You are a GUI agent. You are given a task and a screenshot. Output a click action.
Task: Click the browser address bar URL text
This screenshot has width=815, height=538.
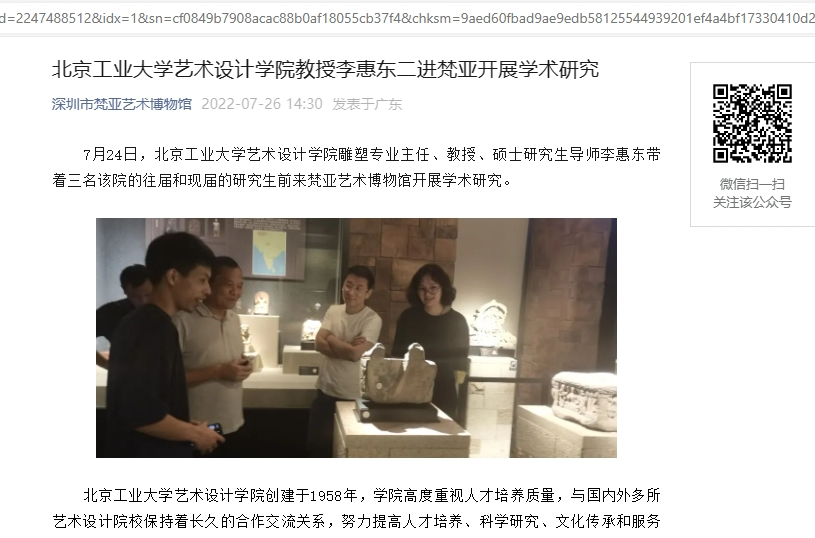coord(408,18)
